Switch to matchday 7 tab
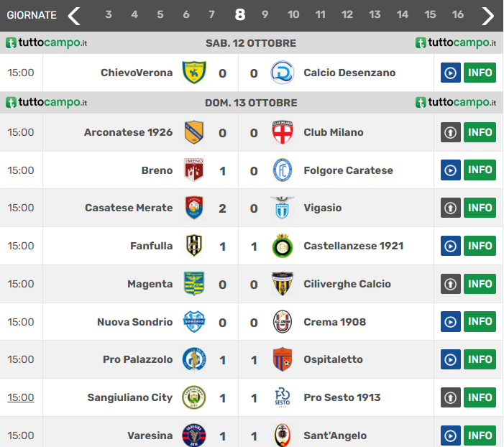This screenshot has width=504, height=447. click(x=211, y=15)
